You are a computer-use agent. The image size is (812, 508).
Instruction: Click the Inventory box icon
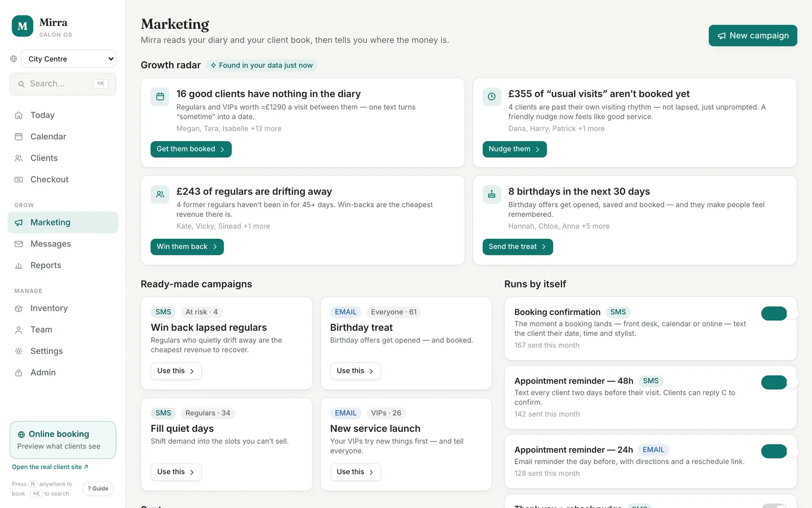(x=19, y=308)
